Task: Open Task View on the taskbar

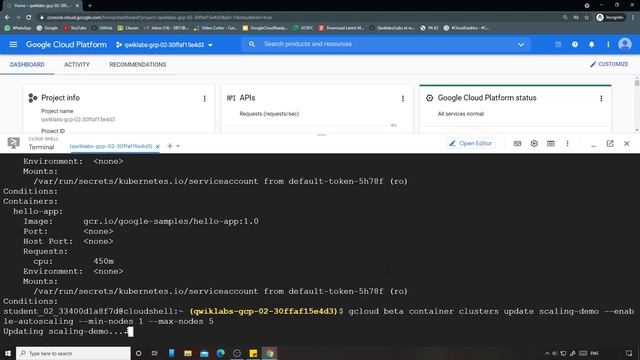Action: (154, 353)
